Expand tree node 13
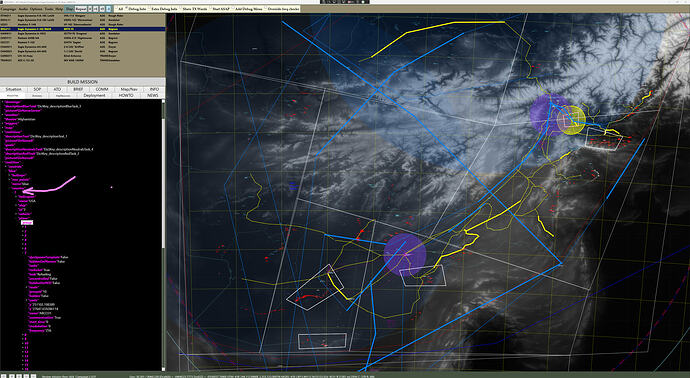This screenshot has height=378, width=690. [x=23, y=356]
